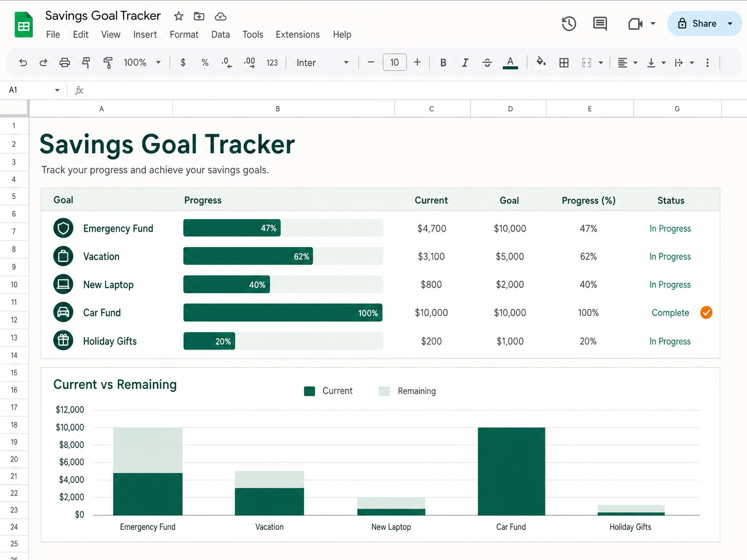This screenshot has width=747, height=560.
Task: Click the Vacation luggage icon
Action: [63, 257]
